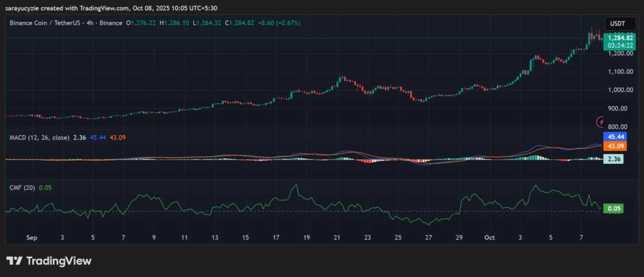The height and width of the screenshot is (277, 644).
Task: Click the purple lightning bolt icon
Action: pyautogui.click(x=601, y=121)
